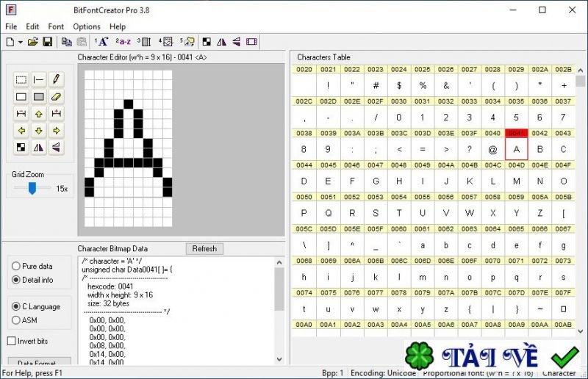Click the Save floppy disk icon
This screenshot has height=379, width=588.
[48, 42]
